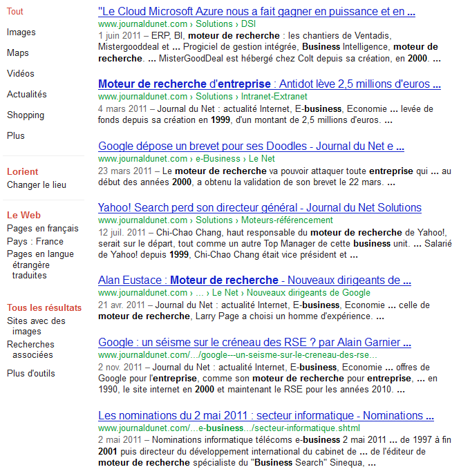Filter by Pays : France
The image size is (470, 476).
pyautogui.click(x=35, y=241)
